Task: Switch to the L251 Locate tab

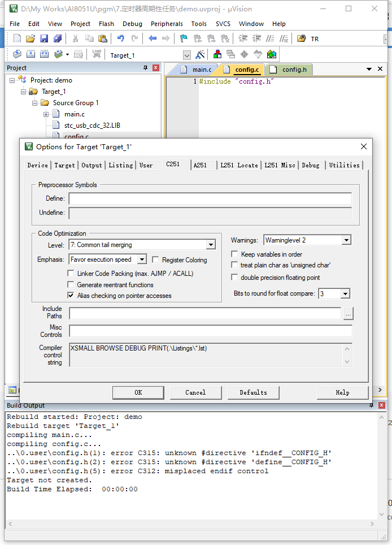Action: pyautogui.click(x=239, y=165)
